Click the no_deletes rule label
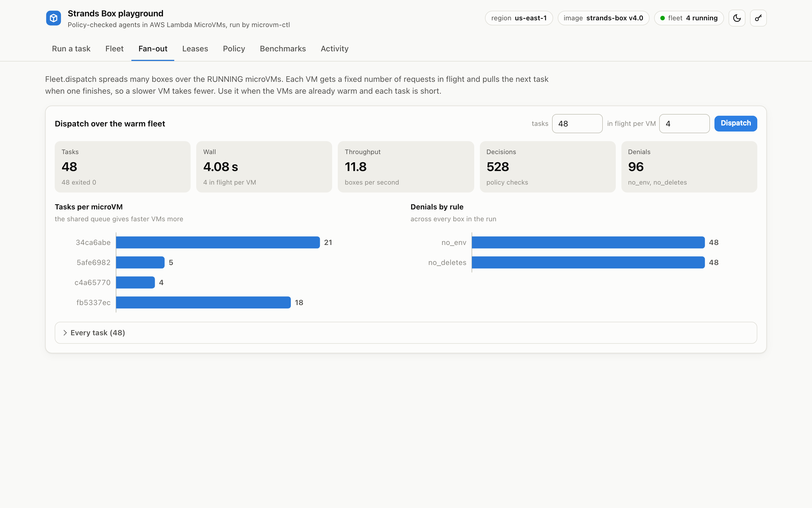This screenshot has height=508, width=812. [x=447, y=262]
